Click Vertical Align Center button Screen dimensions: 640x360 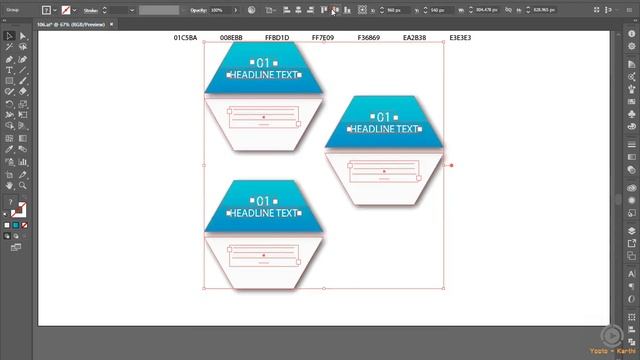click(336, 10)
